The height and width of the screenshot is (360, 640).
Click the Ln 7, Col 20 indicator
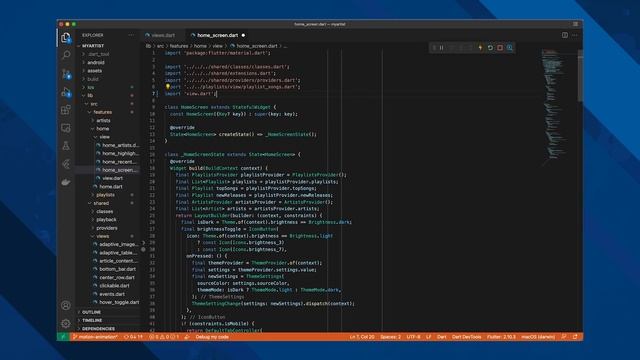pyautogui.click(x=362, y=337)
